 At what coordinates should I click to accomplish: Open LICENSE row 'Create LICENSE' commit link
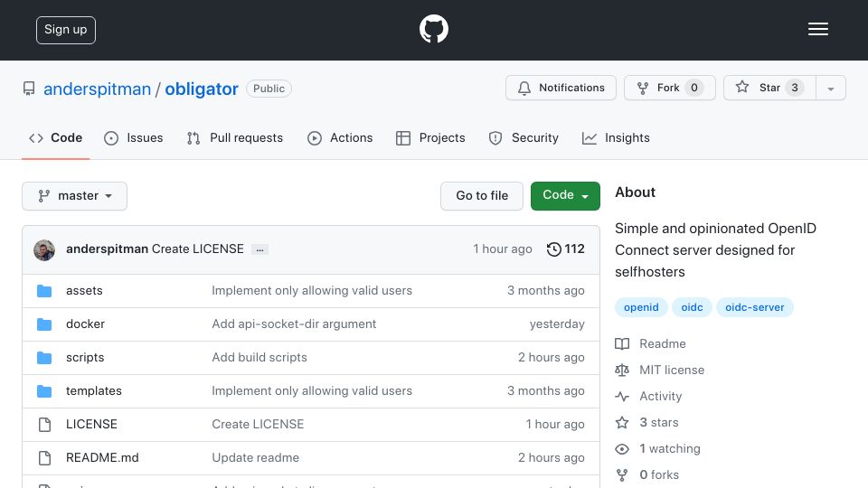point(258,425)
